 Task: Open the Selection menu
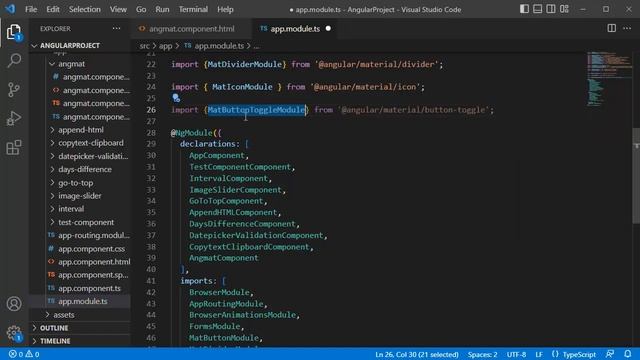[x=84, y=9]
